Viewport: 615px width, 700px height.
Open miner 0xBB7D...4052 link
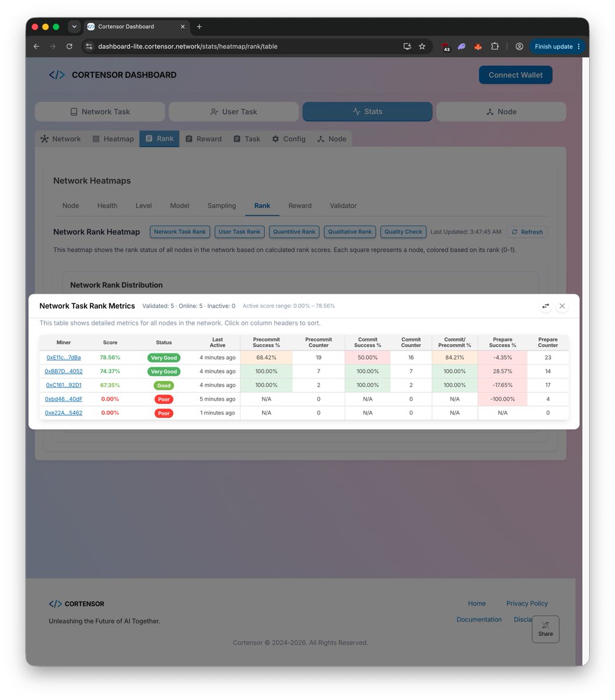(x=64, y=371)
